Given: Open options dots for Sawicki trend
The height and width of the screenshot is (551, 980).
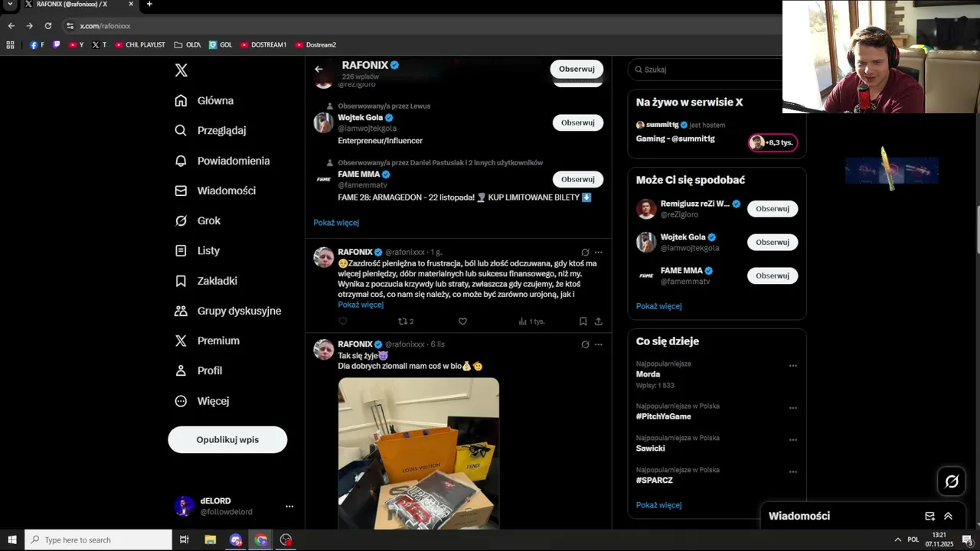Looking at the screenshot, I should 793,440.
